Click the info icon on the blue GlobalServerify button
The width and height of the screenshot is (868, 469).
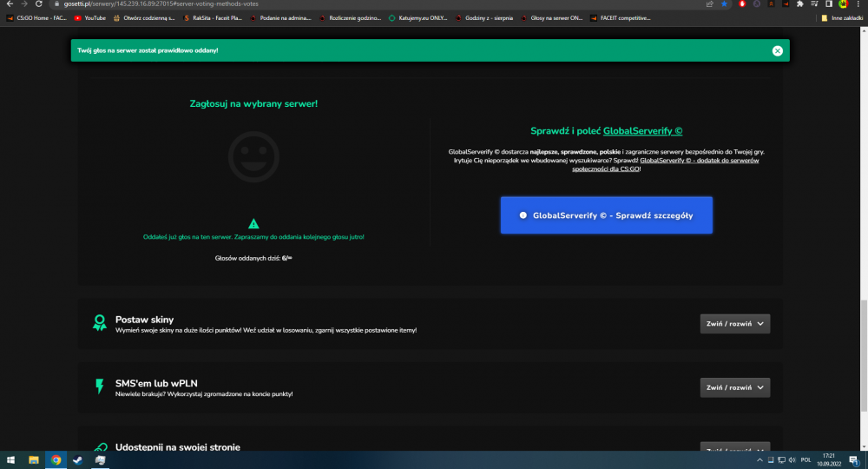(523, 215)
